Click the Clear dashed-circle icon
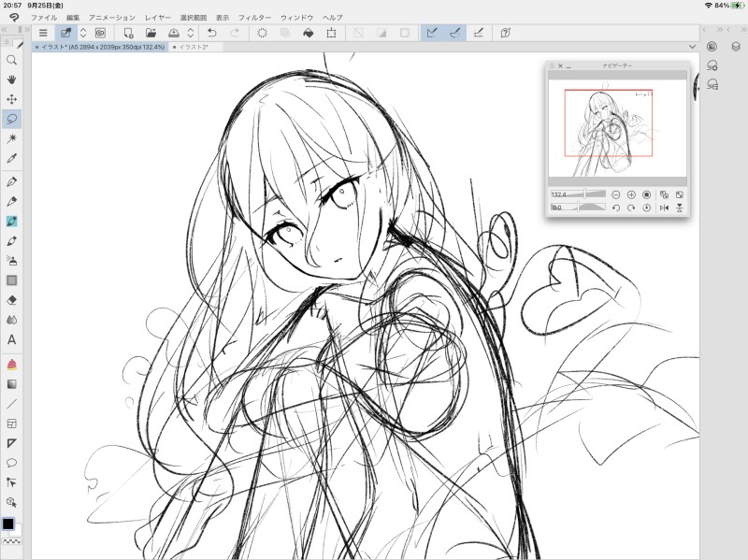 point(262,33)
